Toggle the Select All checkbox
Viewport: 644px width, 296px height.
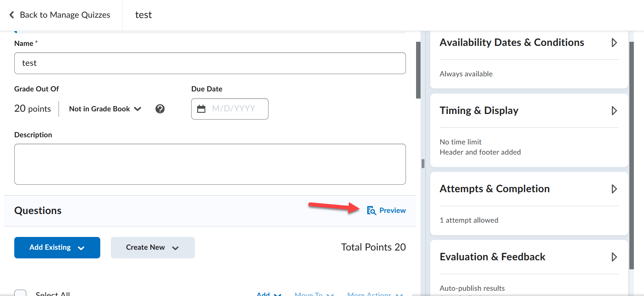(x=20, y=293)
